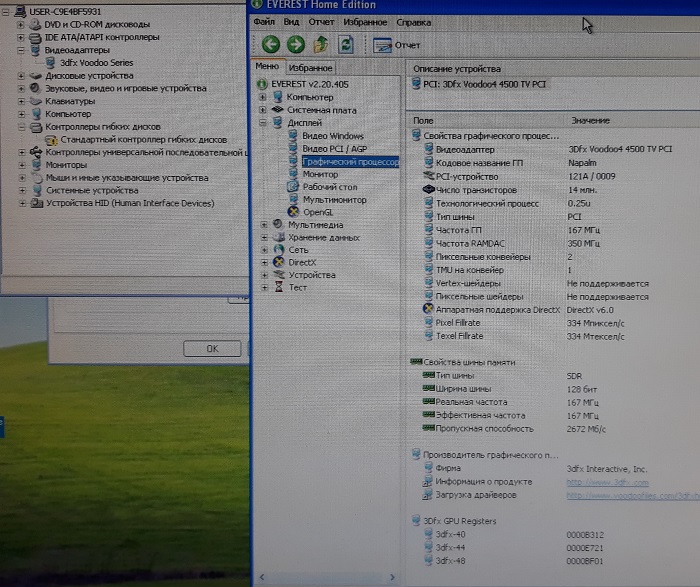This screenshot has height=587, width=700.
Task: Select the Аппаратная поддержка DirectX row
Action: 553,310
